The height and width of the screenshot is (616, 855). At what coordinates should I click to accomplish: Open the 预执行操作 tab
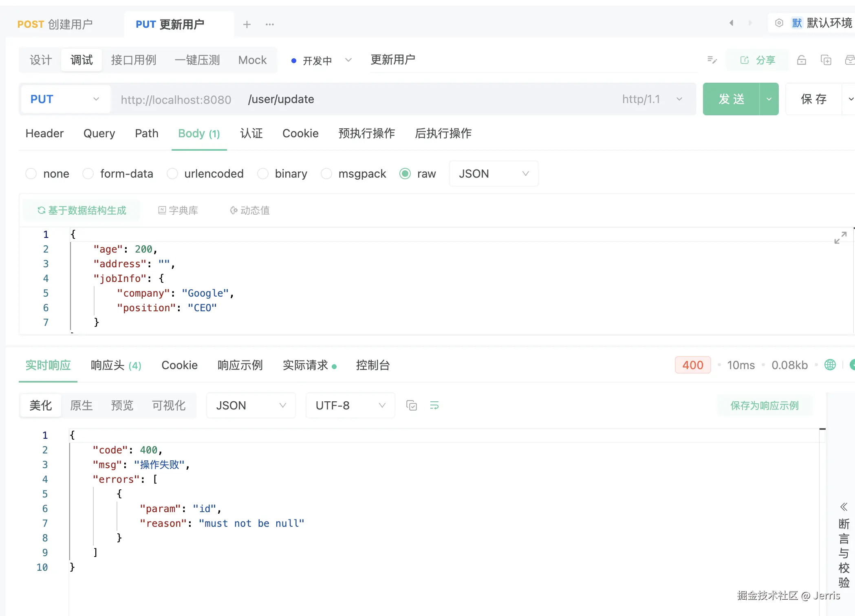click(366, 133)
